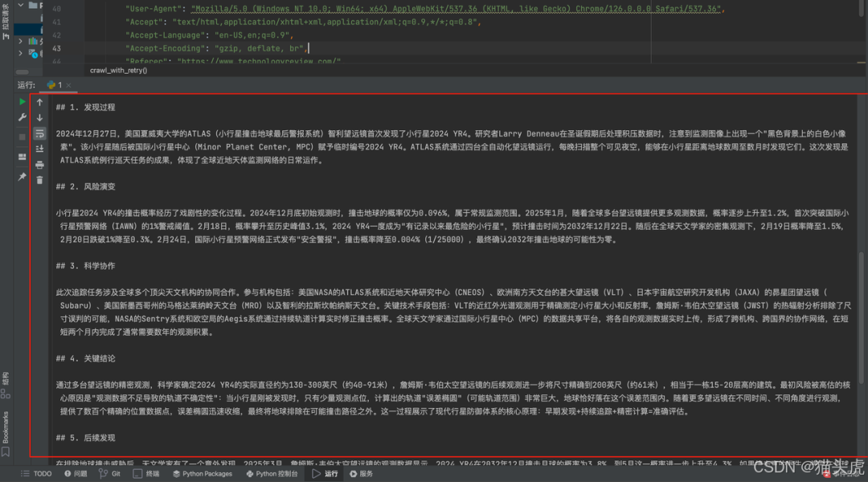Expand the Scratches node with clock icon

coord(20,54)
